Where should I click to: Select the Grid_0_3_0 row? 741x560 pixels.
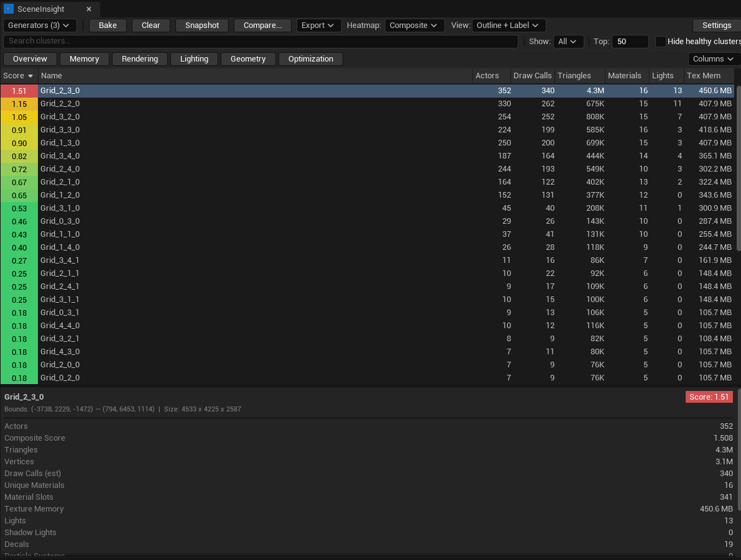367,221
